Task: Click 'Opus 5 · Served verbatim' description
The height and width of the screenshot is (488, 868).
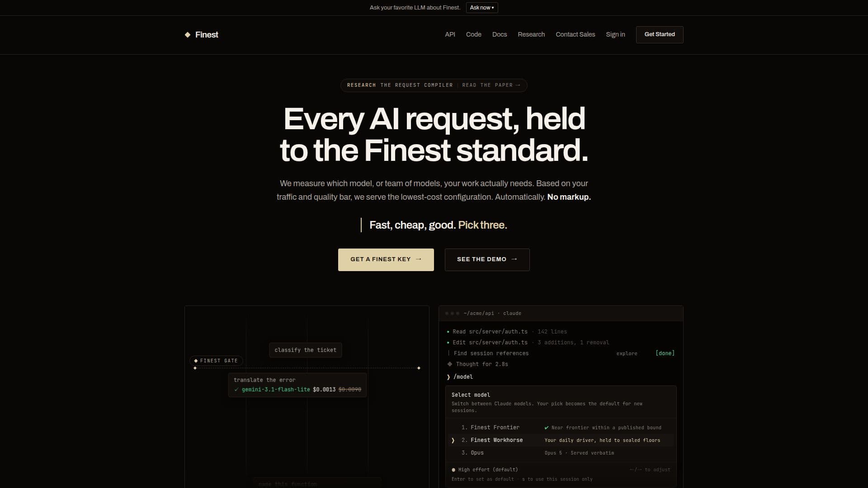Action: pos(579,453)
